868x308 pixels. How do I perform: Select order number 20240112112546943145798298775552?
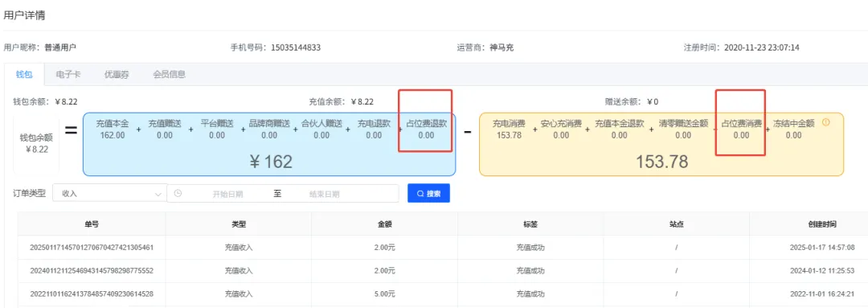[x=92, y=271]
